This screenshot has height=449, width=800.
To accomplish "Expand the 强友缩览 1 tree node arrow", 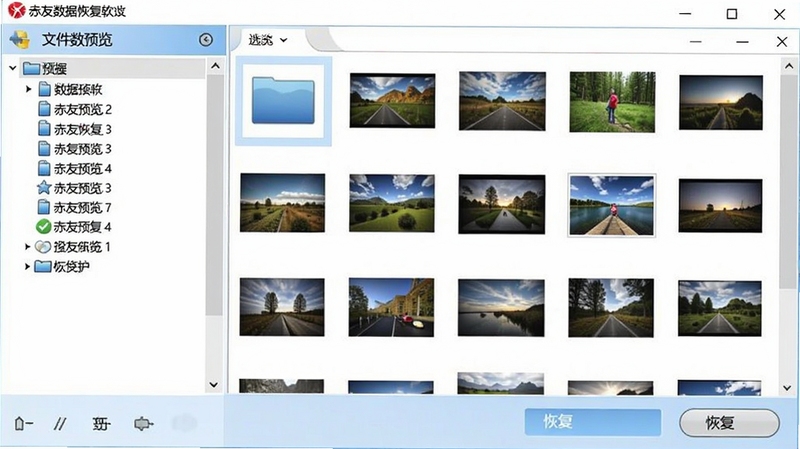I will coord(28,247).
